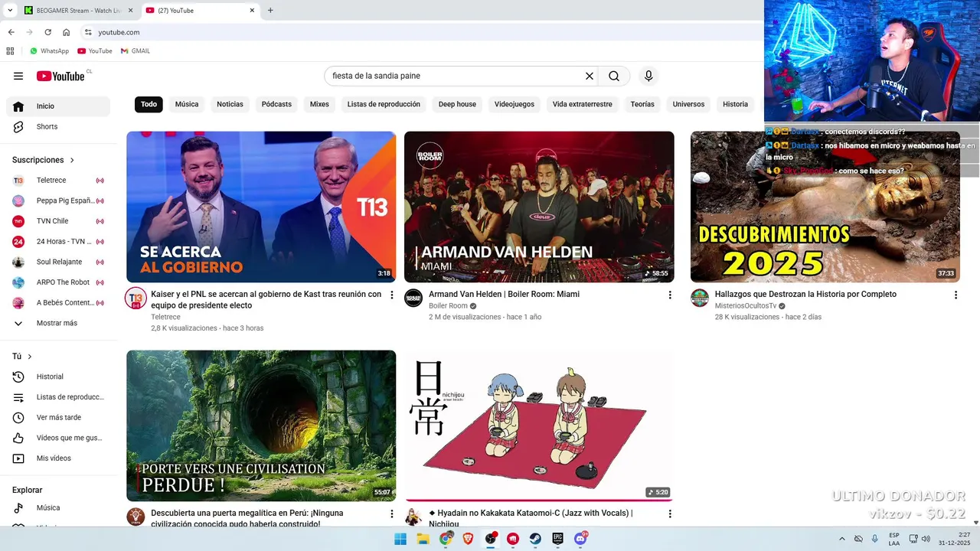Expand Mostrar más in subscriptions
Image resolution: width=980 pixels, height=551 pixels.
(58, 323)
